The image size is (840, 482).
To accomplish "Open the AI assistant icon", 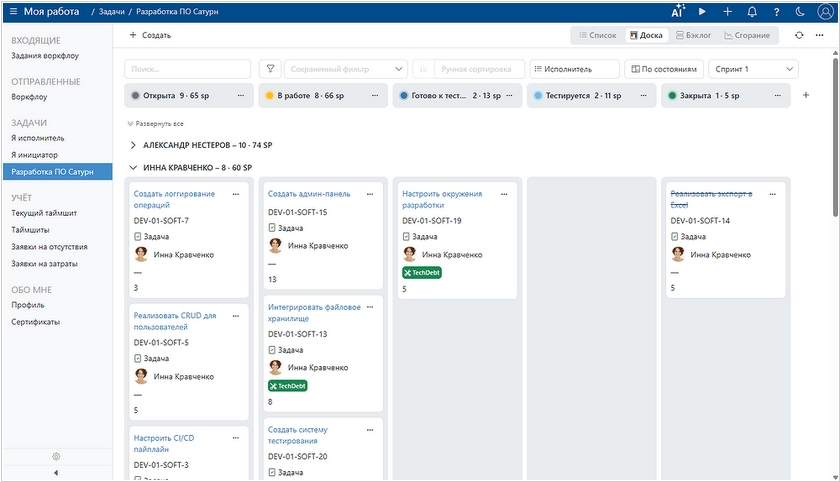I will pyautogui.click(x=678, y=11).
